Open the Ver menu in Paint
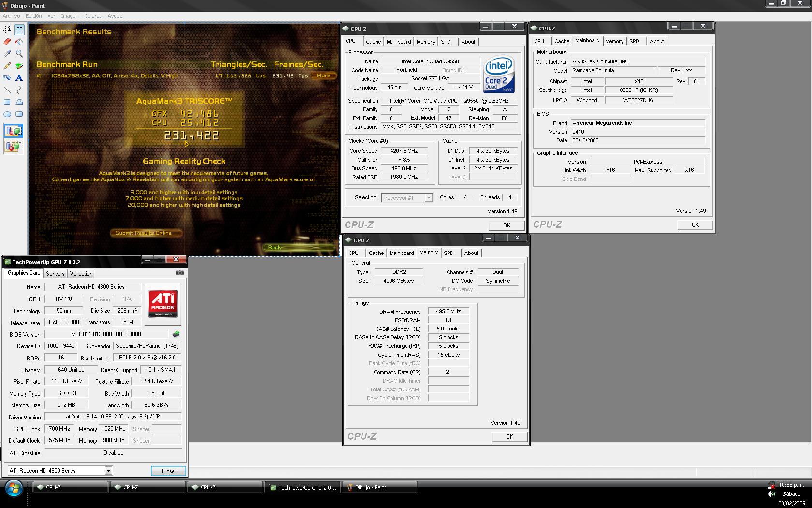 pyautogui.click(x=51, y=16)
